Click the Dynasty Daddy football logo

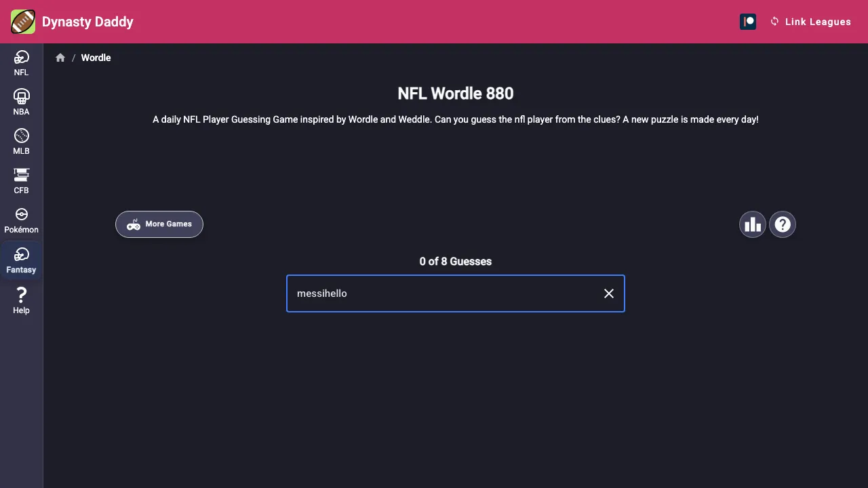point(23,22)
